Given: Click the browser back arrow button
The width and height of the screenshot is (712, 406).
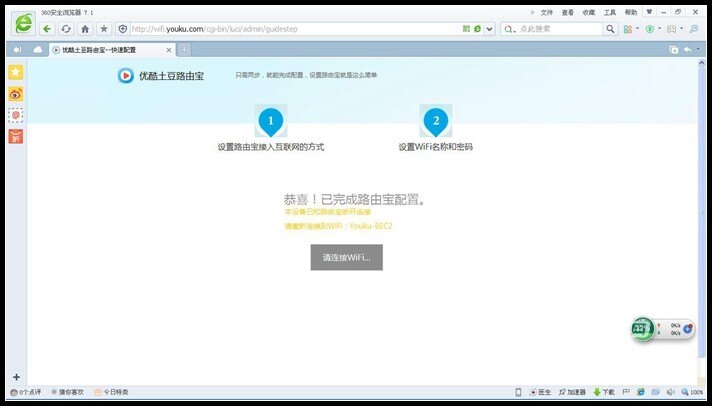Looking at the screenshot, I should tap(47, 29).
